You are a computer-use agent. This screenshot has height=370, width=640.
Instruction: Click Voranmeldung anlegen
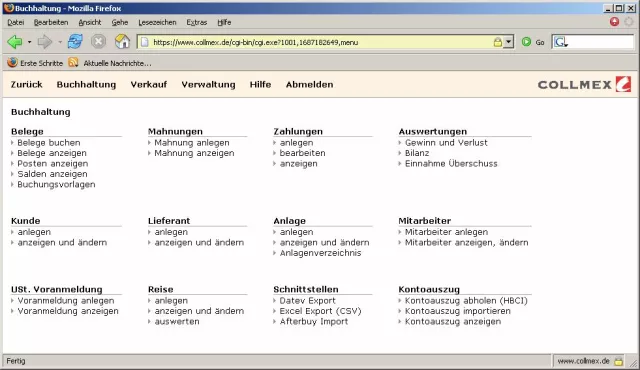(66, 301)
